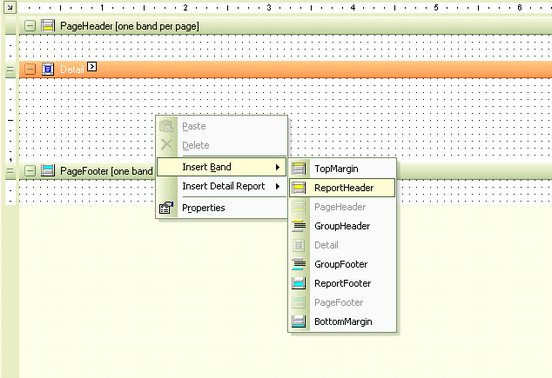Click the Detail band resize grip on left ruler
Screen dimensions: 552x378
pos(10,70)
